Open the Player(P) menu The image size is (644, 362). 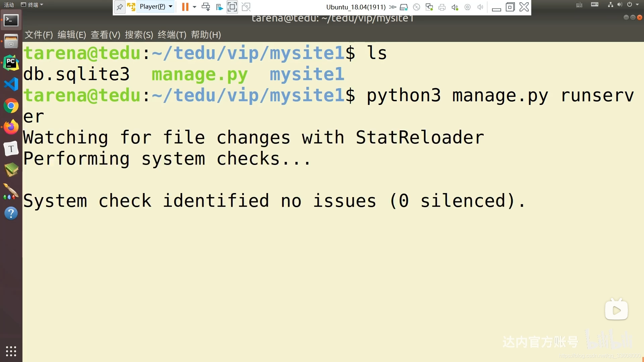pos(156,7)
